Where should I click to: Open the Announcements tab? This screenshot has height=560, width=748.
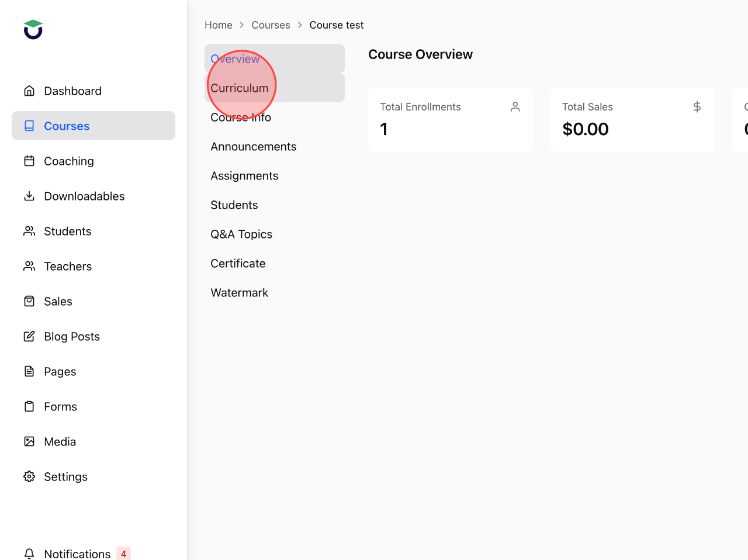click(275, 146)
